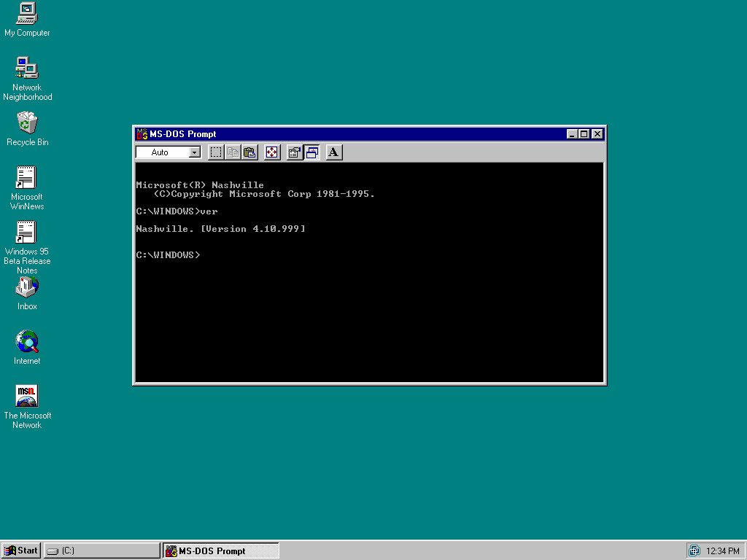The width and height of the screenshot is (747, 560).
Task: Toggle Full screen mode toolbar icon
Action: coord(272,152)
